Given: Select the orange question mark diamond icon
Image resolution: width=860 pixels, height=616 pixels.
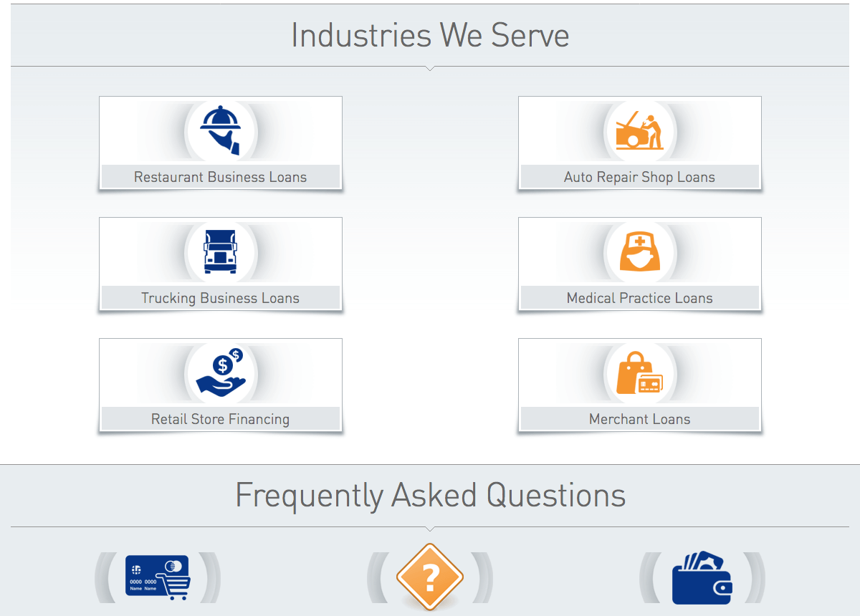Looking at the screenshot, I should (x=430, y=577).
